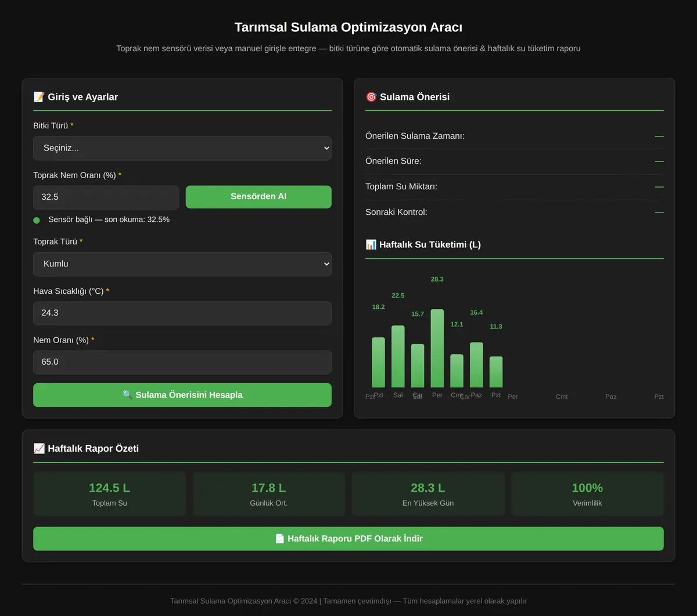
Task: Click the "100%" Verimlilik value
Action: tap(587, 488)
